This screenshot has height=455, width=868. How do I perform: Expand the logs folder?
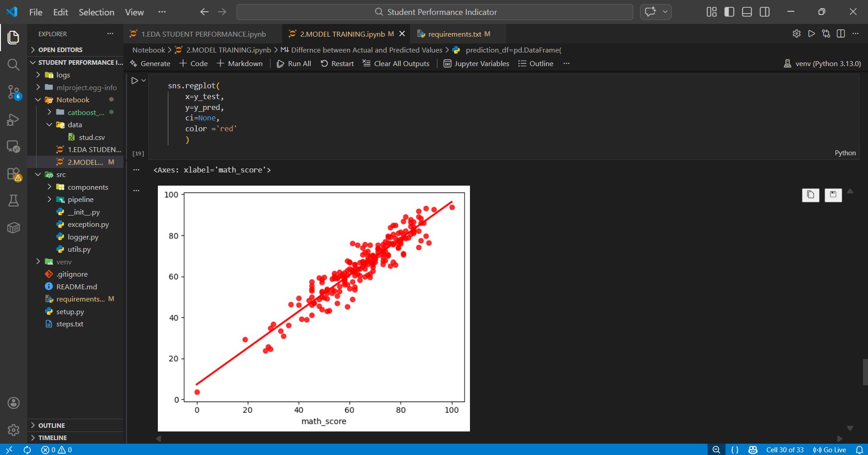[38, 75]
